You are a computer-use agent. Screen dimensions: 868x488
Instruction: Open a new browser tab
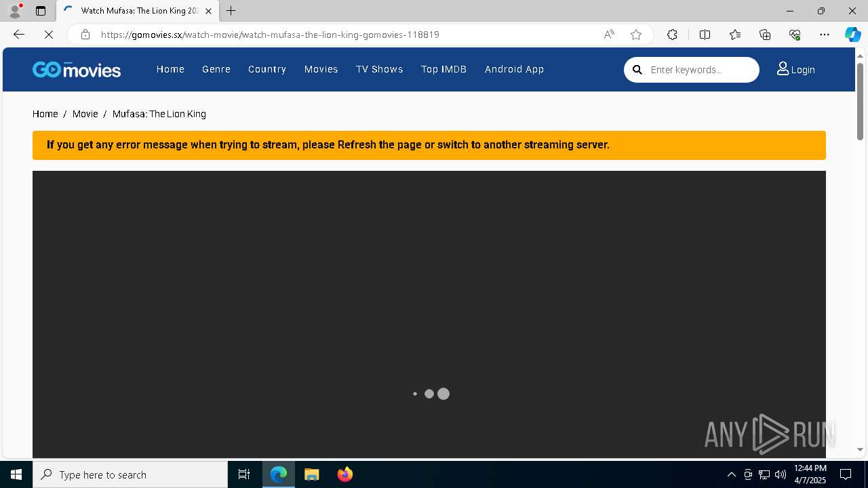tap(231, 11)
